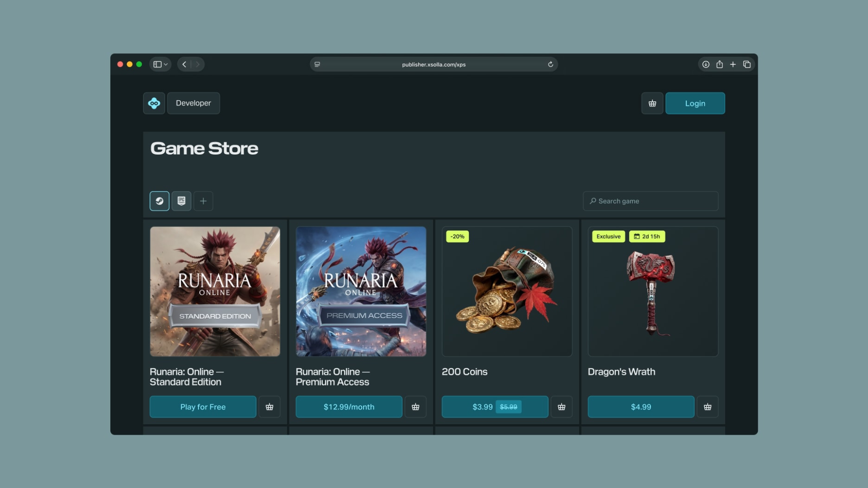Click the -20% discount badge
Screen dimensions: 868x488
point(458,236)
